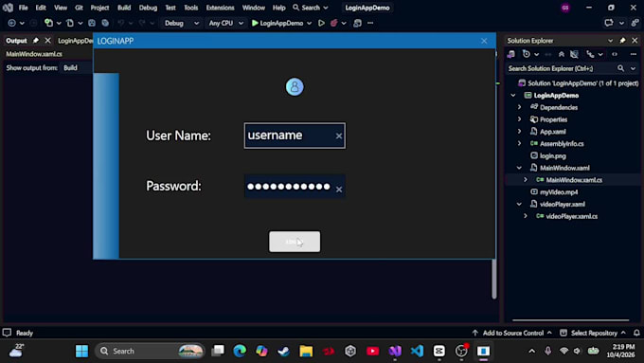
Task: Click the Collapse All icon in Solution Explorer
Action: (x=562, y=54)
